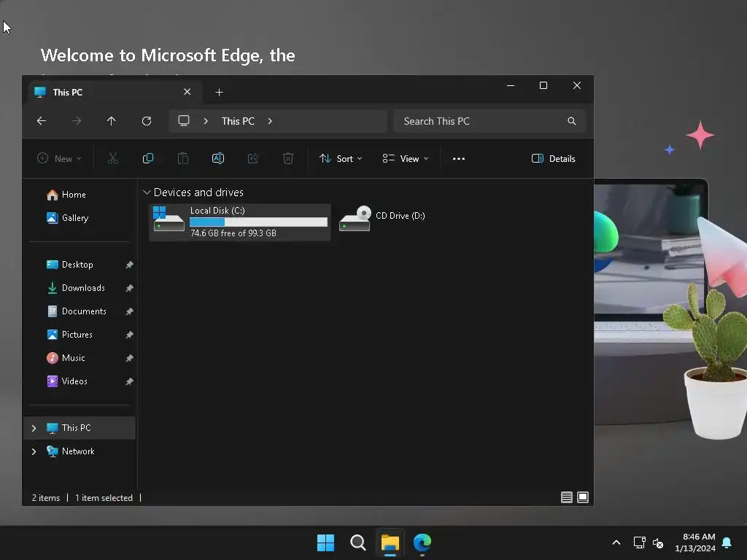Click "2 items" in status bar
The width and height of the screenshot is (747, 560).
tap(46, 497)
